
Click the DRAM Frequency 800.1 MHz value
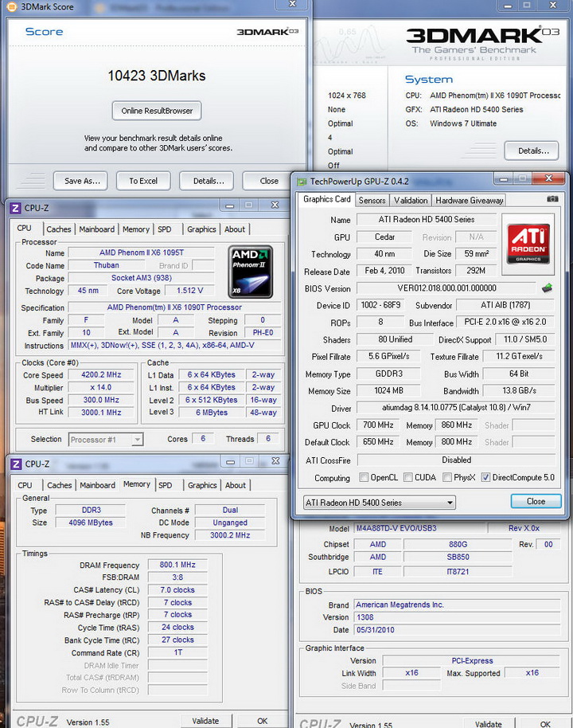coord(177,565)
